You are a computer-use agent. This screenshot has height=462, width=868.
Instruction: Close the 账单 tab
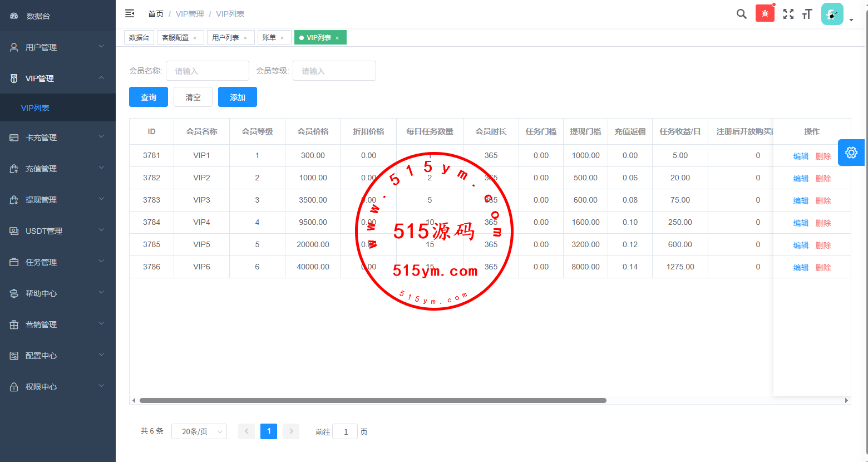[282, 38]
